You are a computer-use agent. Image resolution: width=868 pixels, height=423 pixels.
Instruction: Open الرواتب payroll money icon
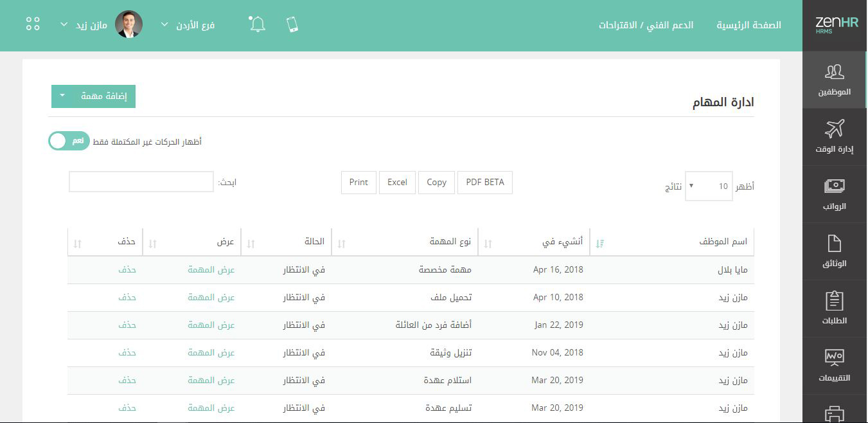click(x=835, y=186)
